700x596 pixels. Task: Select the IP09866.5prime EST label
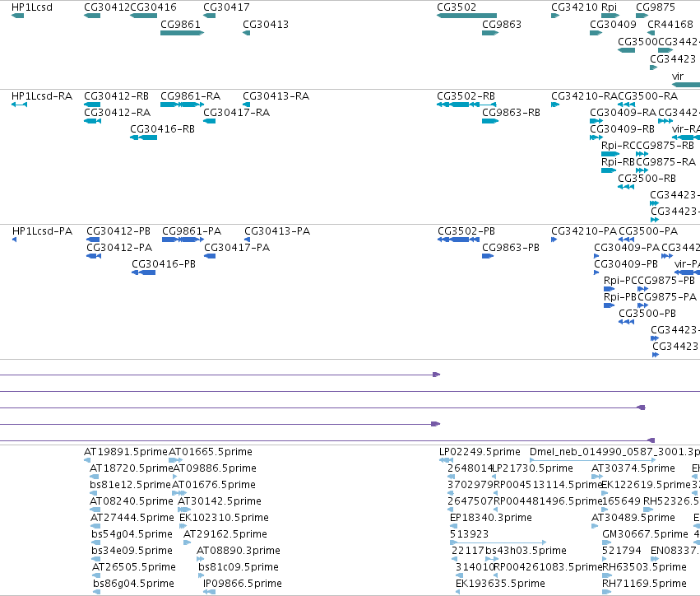[243, 584]
